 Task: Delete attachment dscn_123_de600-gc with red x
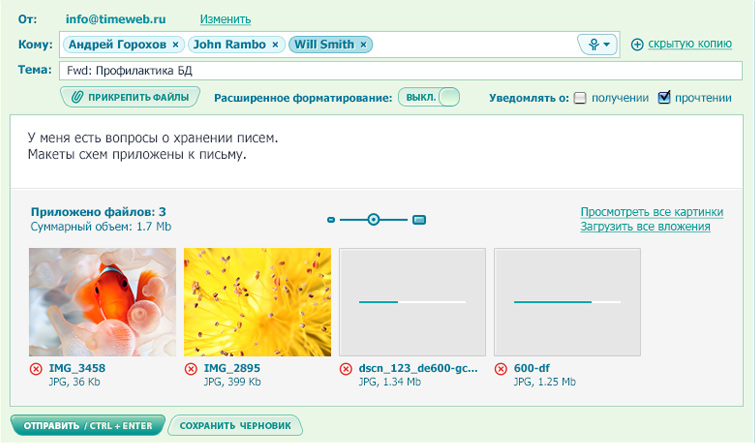point(346,369)
